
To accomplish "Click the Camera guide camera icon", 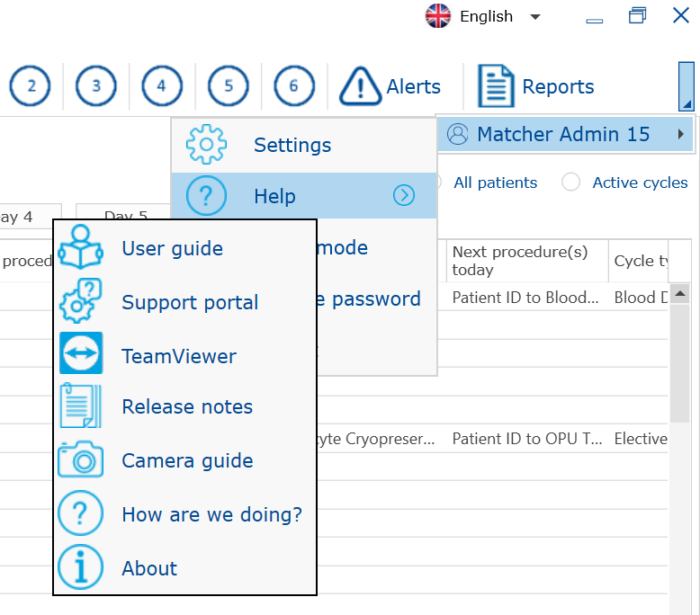I will 80,460.
